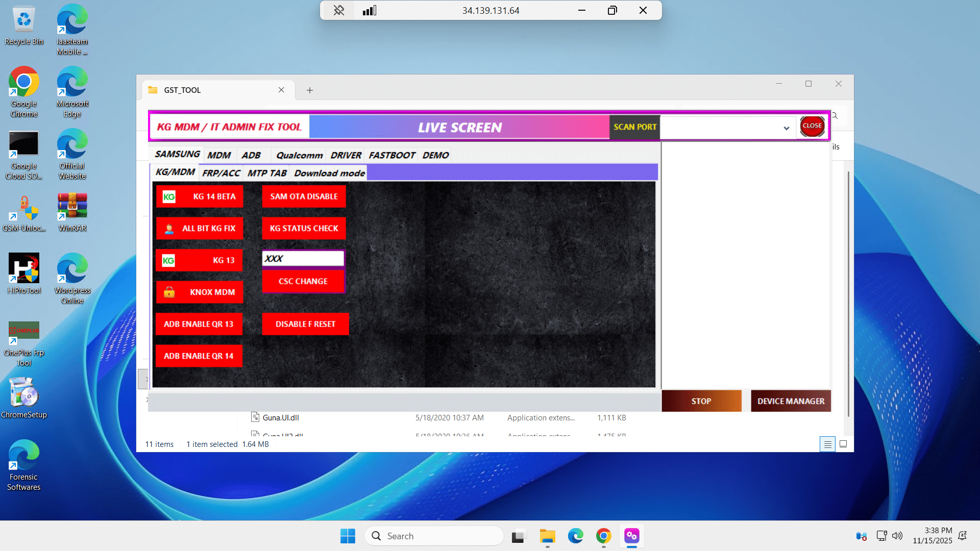Switch to the FRP/ACC sub-tab
This screenshot has height=551, width=980.
point(220,173)
